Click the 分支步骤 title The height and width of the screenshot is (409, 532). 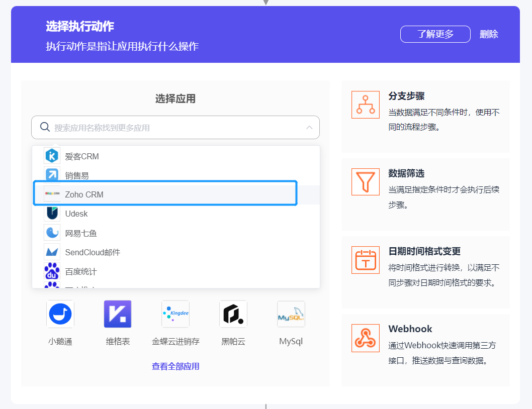[406, 96]
